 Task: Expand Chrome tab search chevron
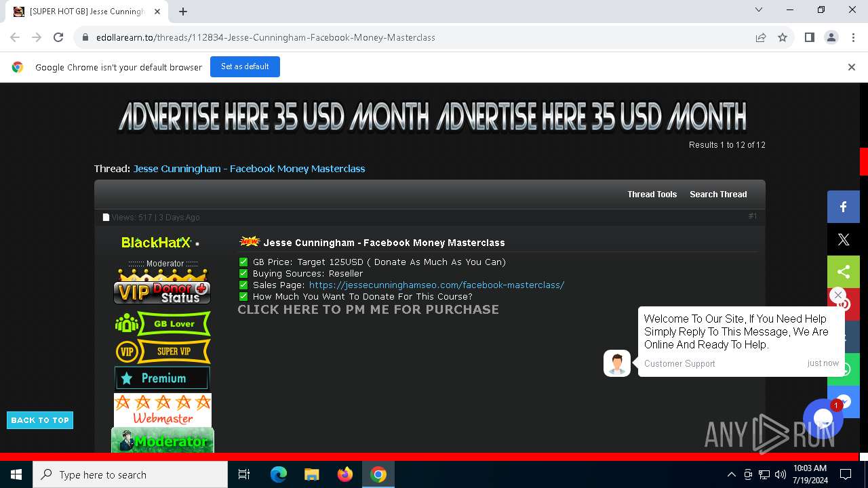click(759, 9)
